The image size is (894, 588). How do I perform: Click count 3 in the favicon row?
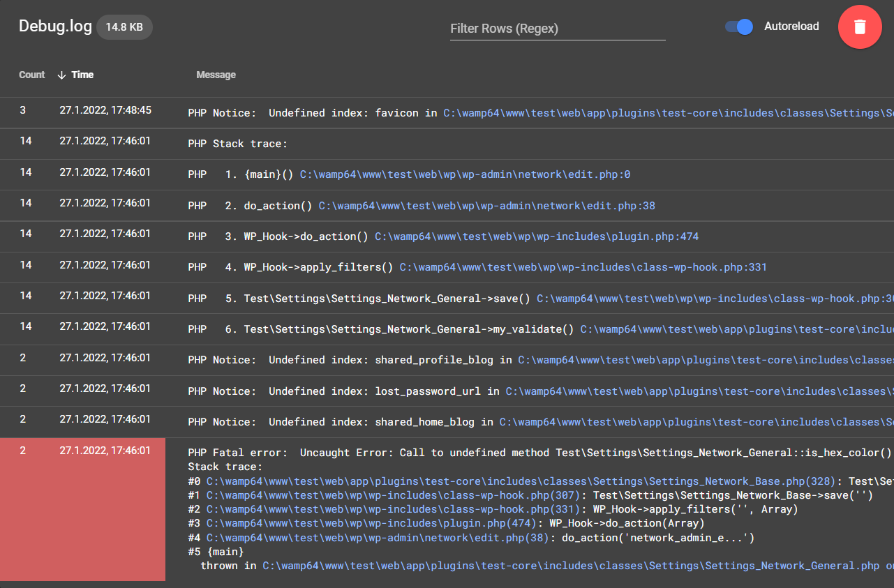[x=22, y=110]
